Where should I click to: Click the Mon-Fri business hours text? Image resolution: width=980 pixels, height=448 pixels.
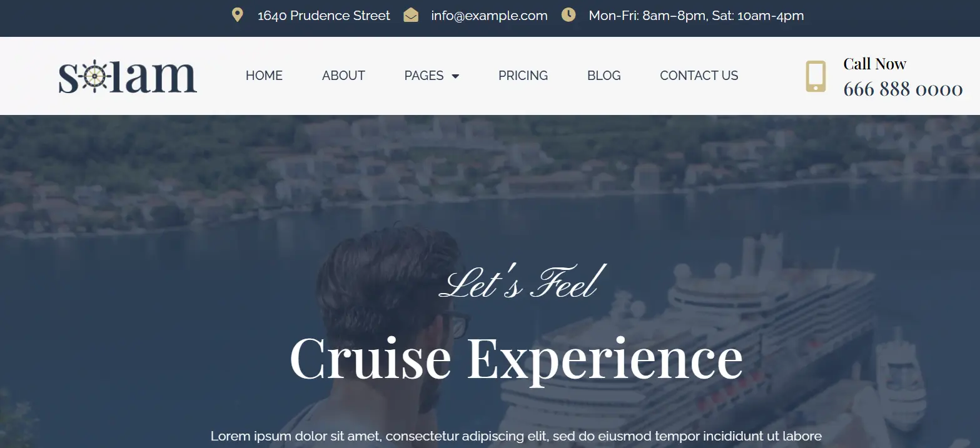696,16
